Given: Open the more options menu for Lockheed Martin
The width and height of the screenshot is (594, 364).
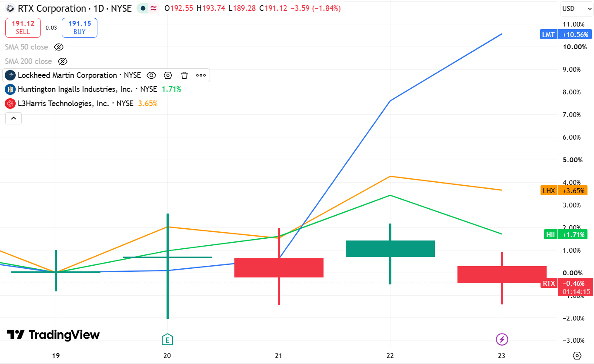Looking at the screenshot, I should [x=201, y=75].
